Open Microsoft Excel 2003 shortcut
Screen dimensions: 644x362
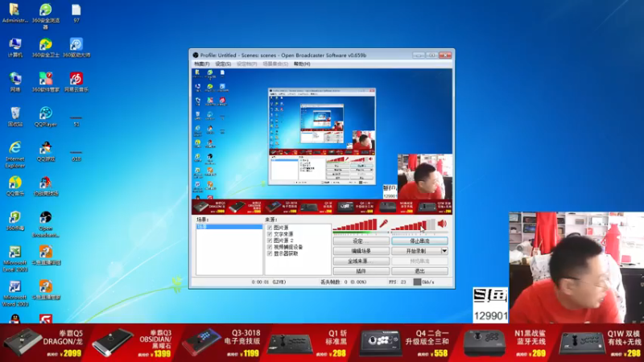tap(14, 259)
